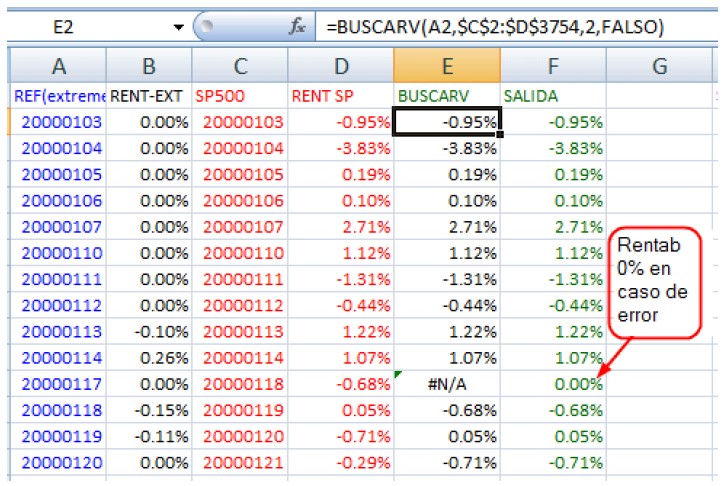Select the blue 20000117 date in column A

[x=58, y=384]
